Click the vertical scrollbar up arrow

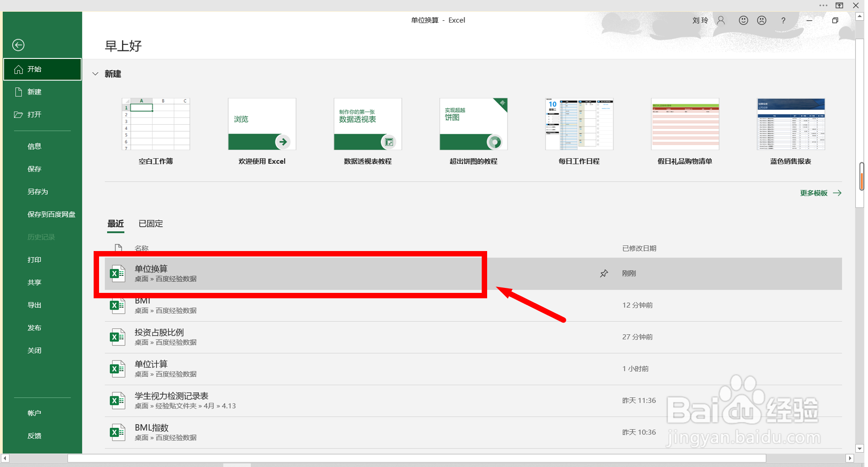pyautogui.click(x=859, y=16)
